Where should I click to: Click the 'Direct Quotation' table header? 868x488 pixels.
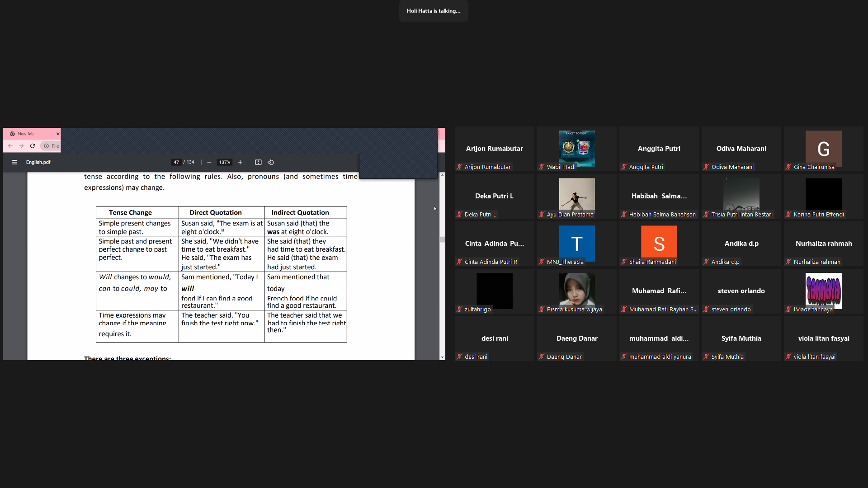pos(216,212)
